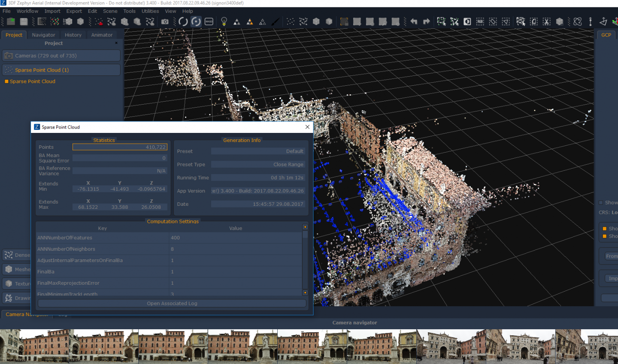Open the Workflow menu

[27, 11]
